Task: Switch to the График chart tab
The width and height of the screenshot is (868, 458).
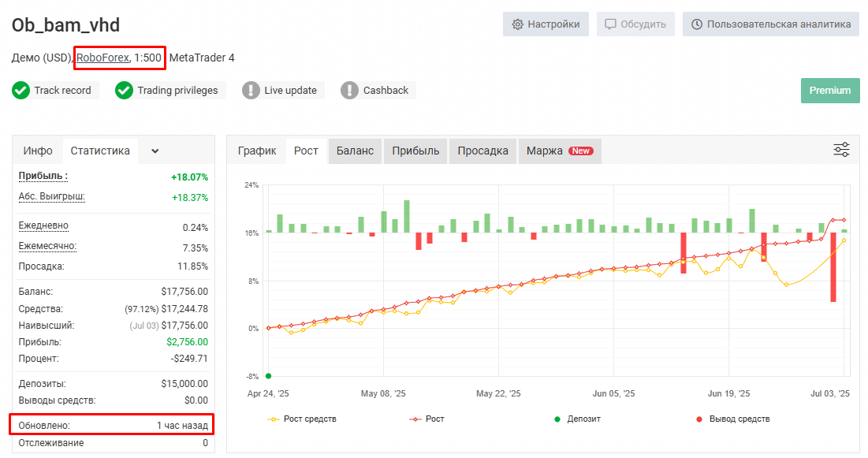Action: tap(257, 151)
